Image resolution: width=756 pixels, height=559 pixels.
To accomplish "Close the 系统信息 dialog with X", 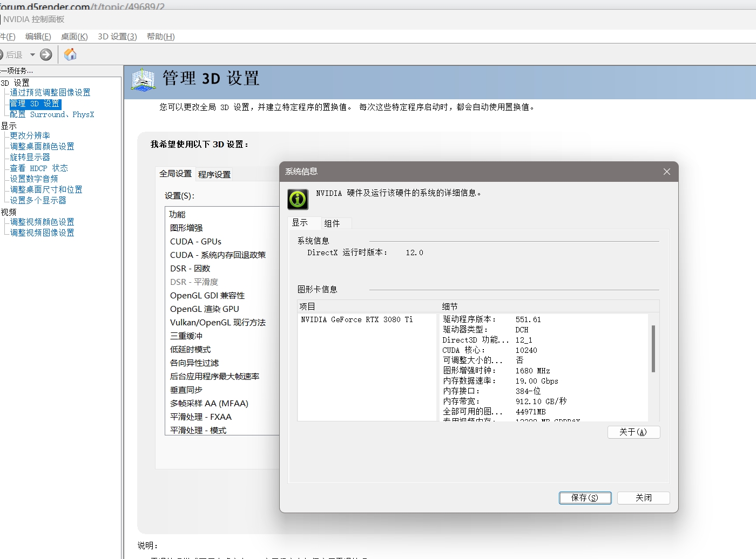I will [667, 172].
